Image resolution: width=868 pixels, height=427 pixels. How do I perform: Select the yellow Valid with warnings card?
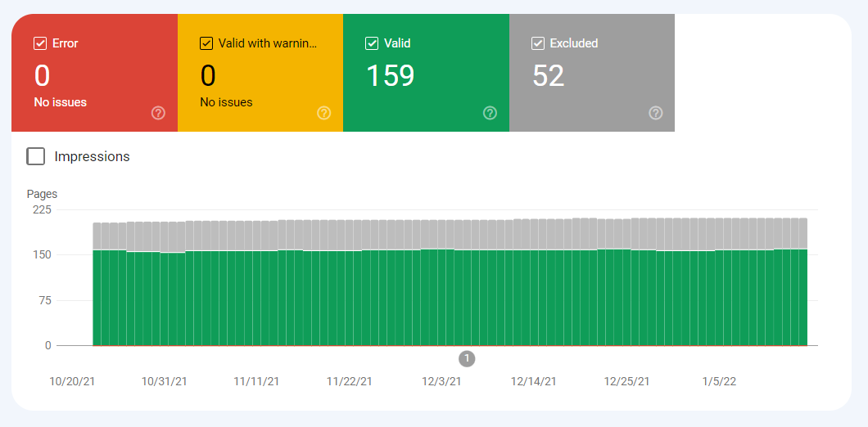tap(260, 73)
